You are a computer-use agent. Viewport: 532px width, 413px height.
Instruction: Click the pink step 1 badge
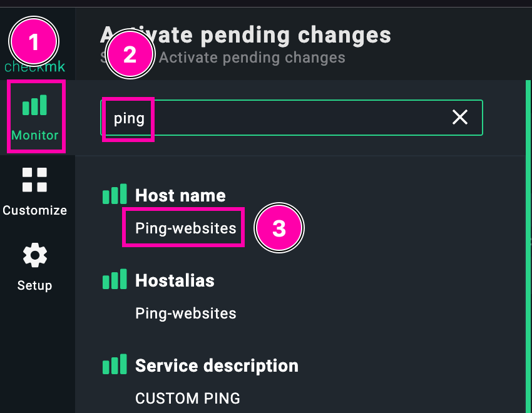tap(34, 43)
